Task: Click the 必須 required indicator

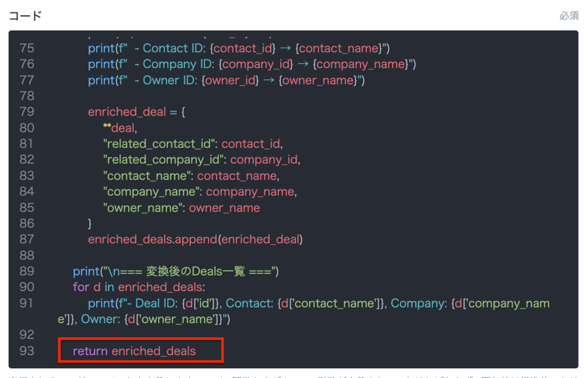Action: click(x=568, y=16)
